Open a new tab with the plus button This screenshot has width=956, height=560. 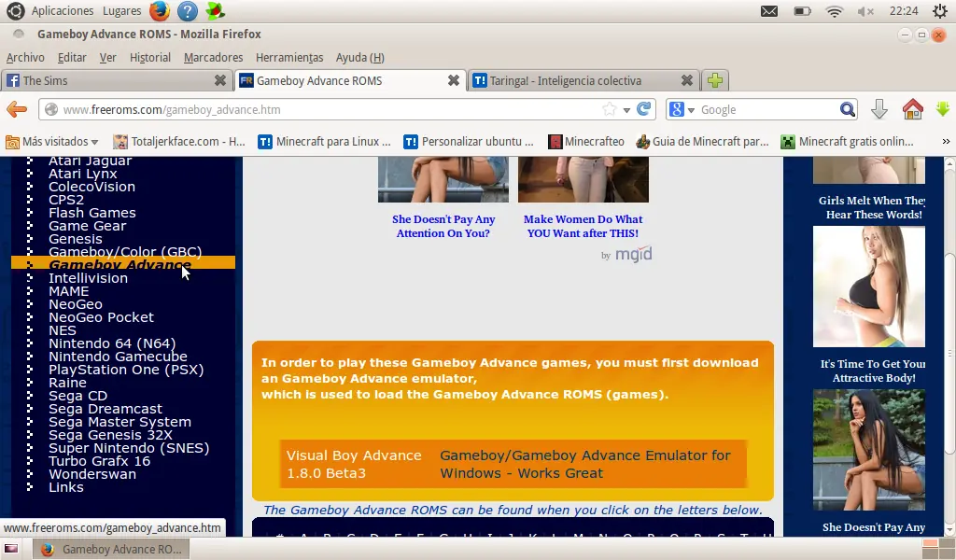[x=715, y=80]
